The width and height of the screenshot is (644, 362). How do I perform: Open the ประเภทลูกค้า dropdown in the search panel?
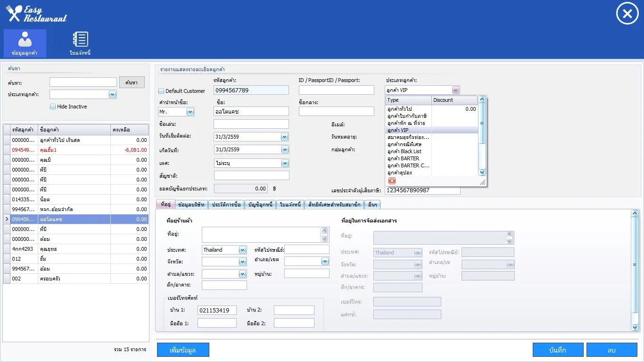(x=112, y=94)
